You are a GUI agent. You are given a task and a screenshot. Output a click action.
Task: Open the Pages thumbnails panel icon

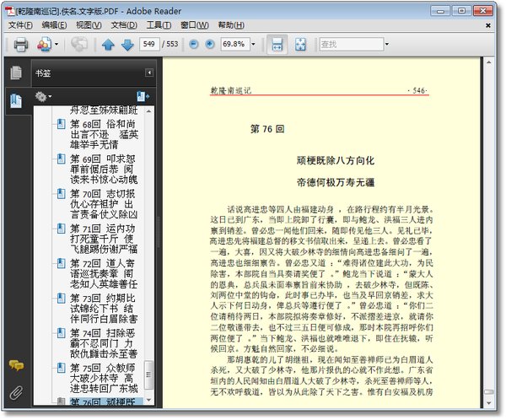click(16, 73)
